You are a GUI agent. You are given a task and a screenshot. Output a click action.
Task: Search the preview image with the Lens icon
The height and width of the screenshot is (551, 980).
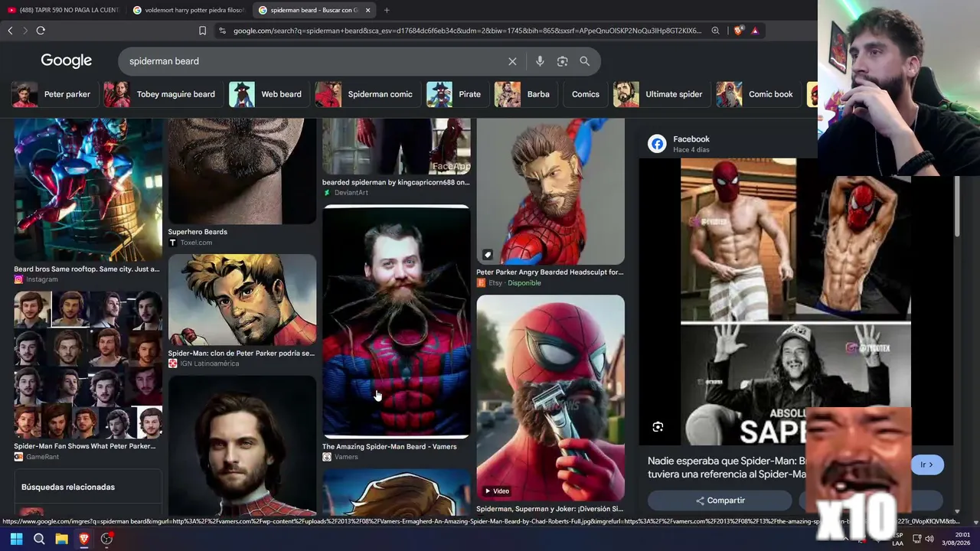(x=658, y=427)
